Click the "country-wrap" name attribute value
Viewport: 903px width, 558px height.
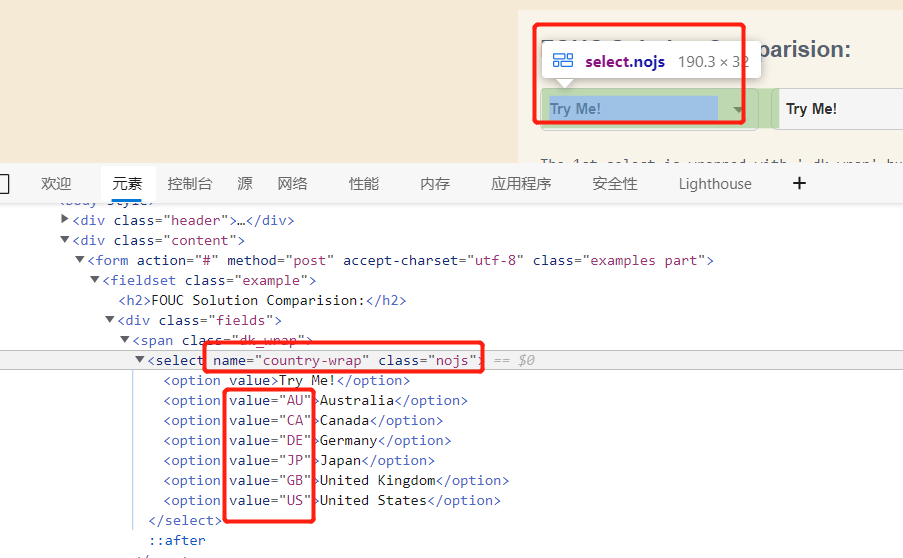[312, 360]
